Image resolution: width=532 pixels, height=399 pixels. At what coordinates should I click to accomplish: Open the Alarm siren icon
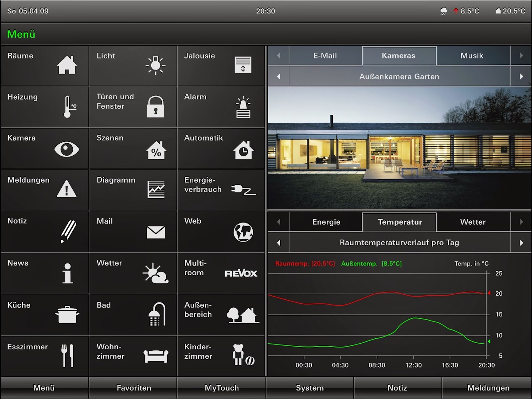tap(243, 108)
